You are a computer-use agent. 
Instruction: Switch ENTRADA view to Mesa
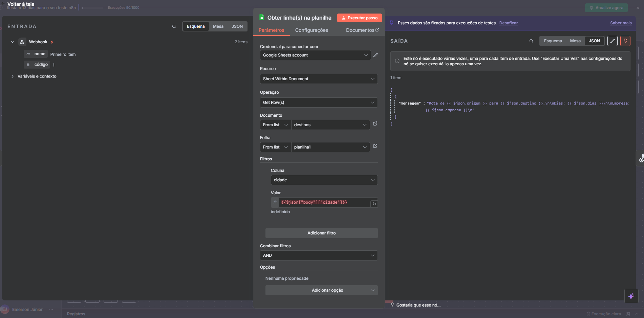pos(218,26)
